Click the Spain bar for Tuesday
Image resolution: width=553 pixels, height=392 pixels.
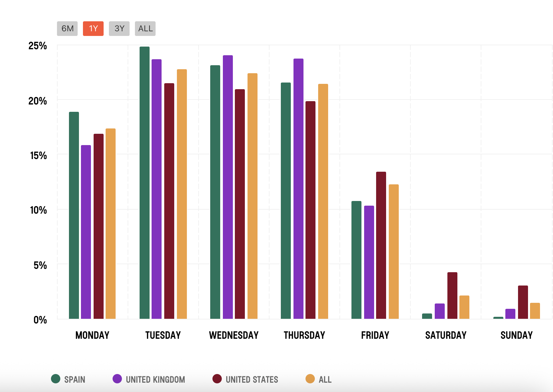(x=145, y=183)
